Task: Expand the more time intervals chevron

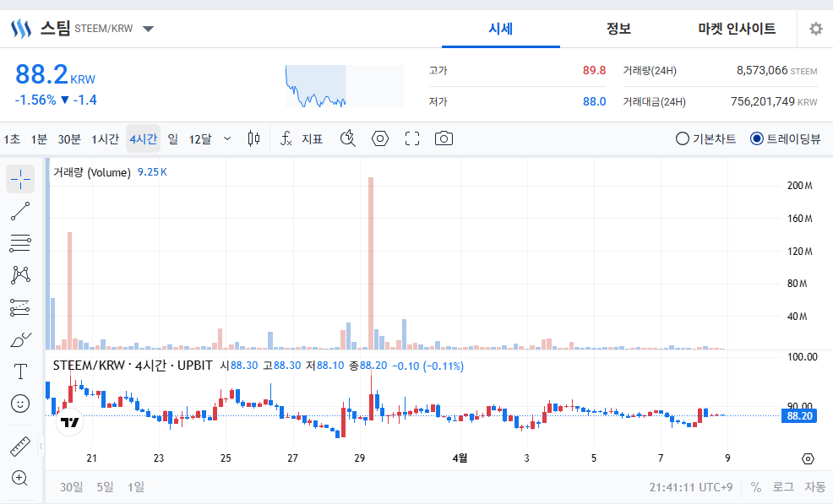Action: [227, 138]
